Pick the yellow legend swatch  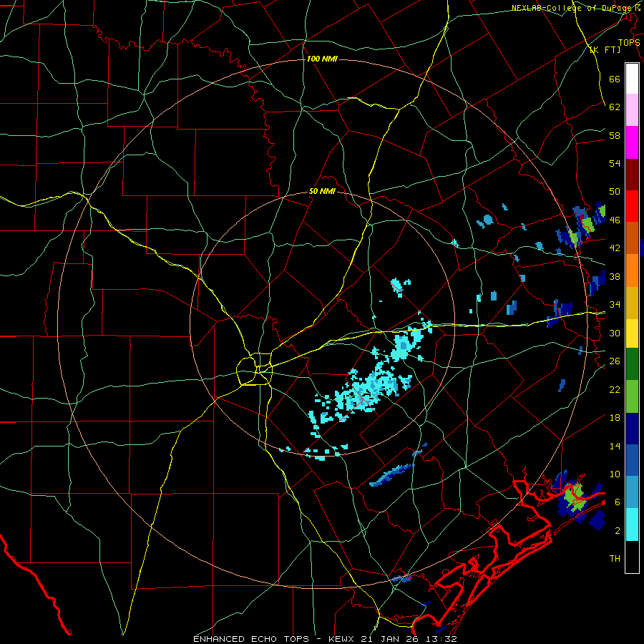tap(632, 333)
